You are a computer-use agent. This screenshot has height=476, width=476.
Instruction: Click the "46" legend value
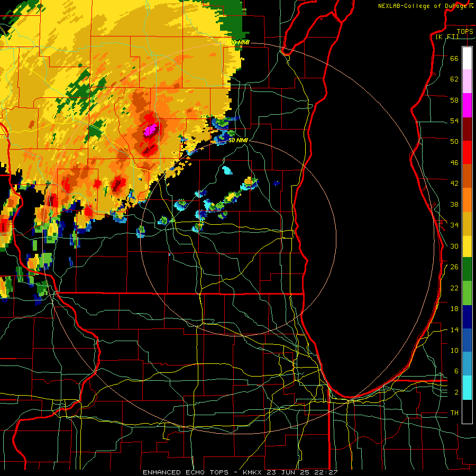pos(454,163)
